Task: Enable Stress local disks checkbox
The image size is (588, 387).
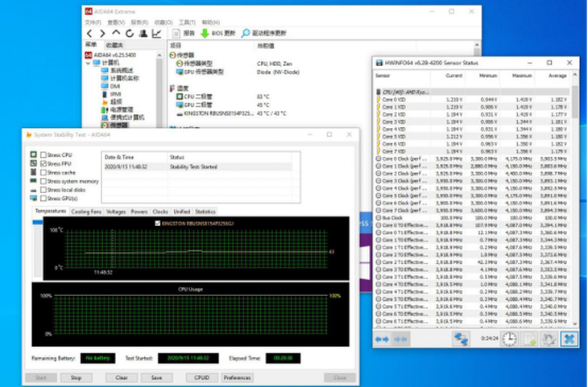Action: coord(43,190)
